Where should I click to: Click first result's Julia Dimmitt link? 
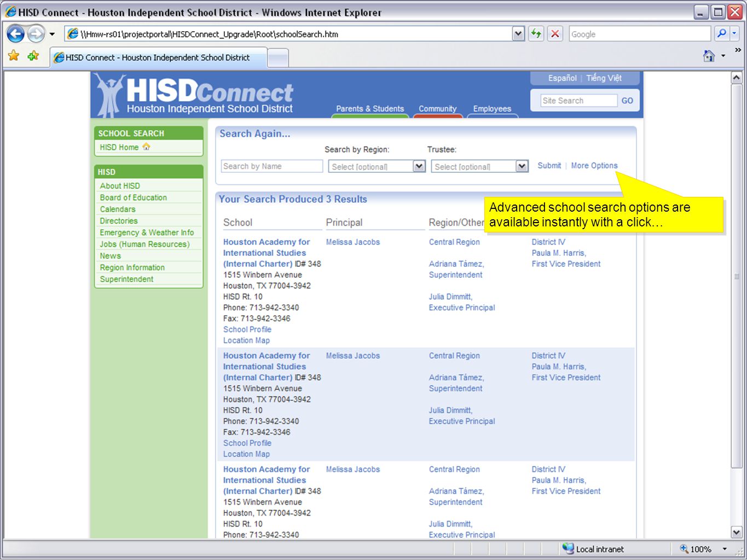(x=450, y=296)
